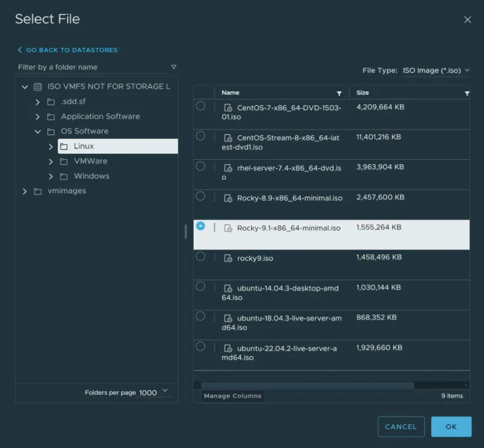
Task: Click the ISO file icon for CentOS-Stream-8
Action: tap(228, 138)
